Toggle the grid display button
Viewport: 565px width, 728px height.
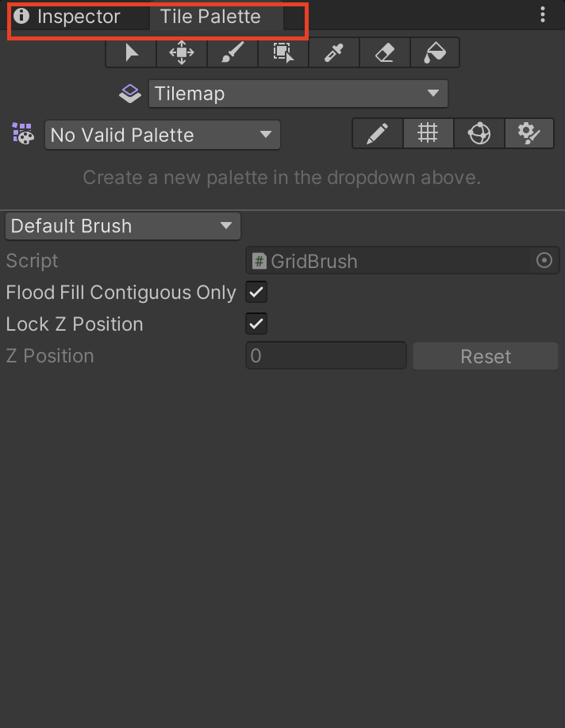point(429,134)
